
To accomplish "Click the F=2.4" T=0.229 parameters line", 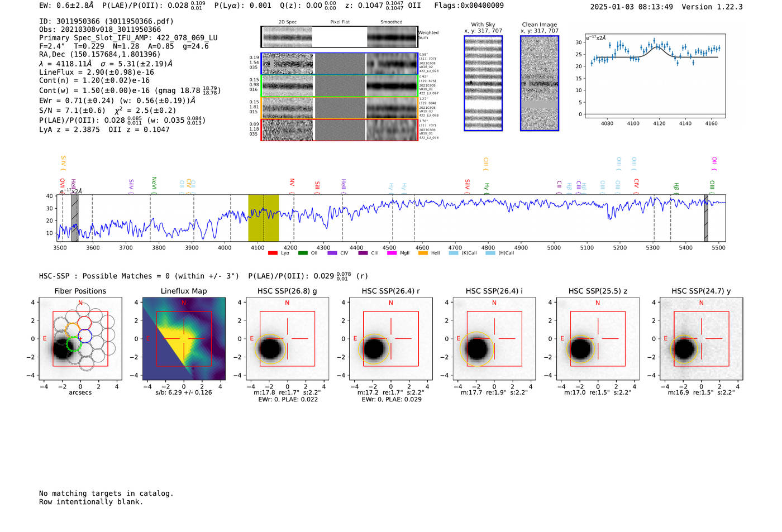I will point(123,46).
